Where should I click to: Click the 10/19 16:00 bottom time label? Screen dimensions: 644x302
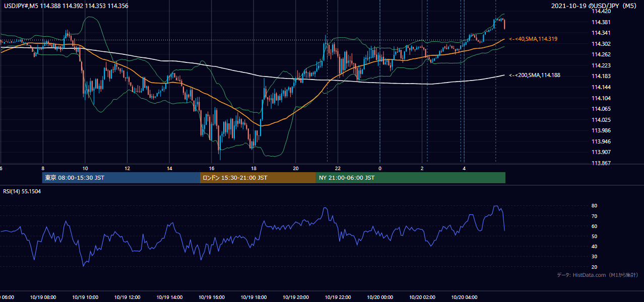211,297
